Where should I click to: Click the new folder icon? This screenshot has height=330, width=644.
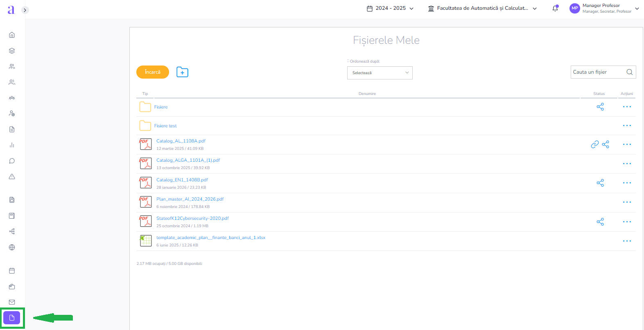(182, 72)
